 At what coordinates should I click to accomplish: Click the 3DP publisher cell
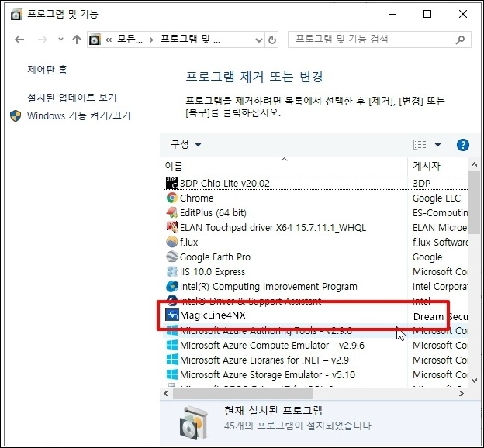(x=421, y=183)
